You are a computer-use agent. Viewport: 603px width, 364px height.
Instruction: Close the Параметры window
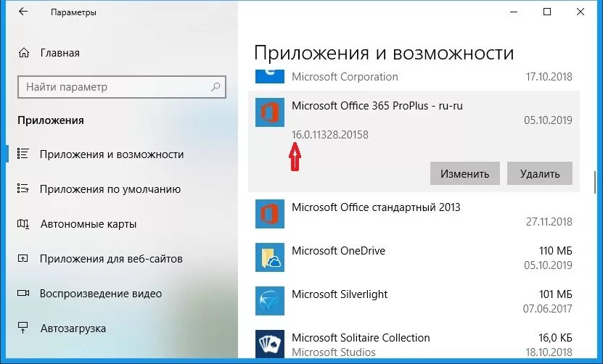[581, 12]
